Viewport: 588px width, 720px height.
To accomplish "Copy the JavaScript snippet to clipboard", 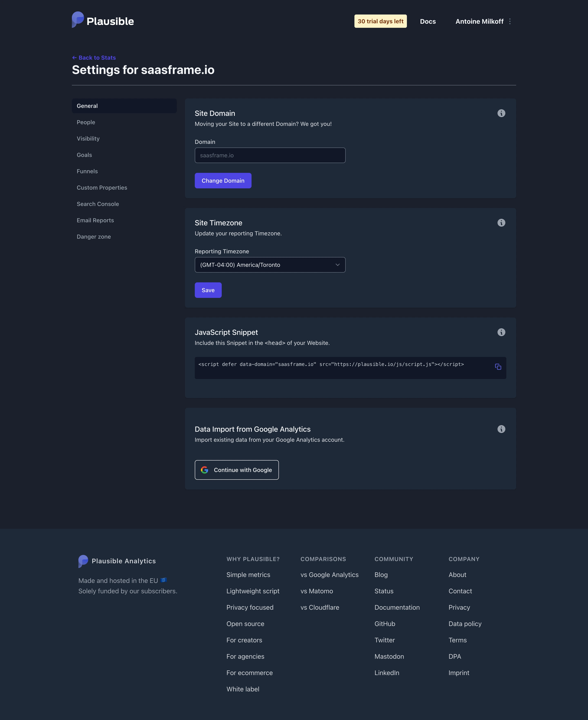I will point(498,367).
